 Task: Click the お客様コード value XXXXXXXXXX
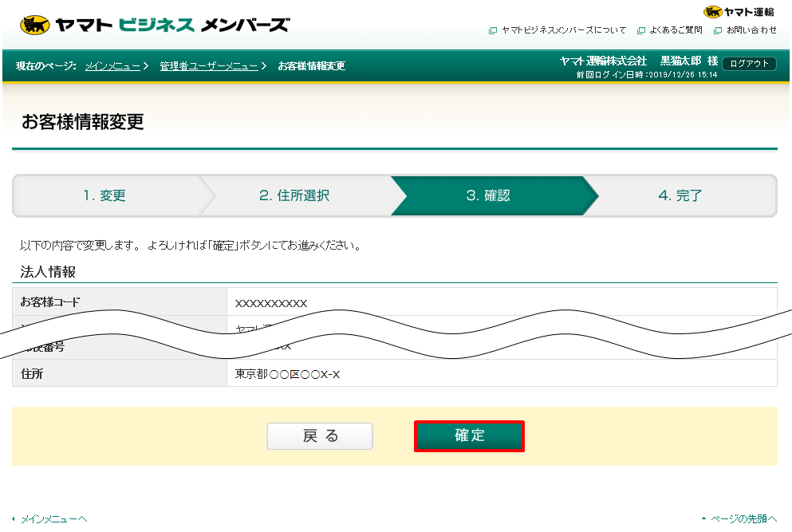271,303
